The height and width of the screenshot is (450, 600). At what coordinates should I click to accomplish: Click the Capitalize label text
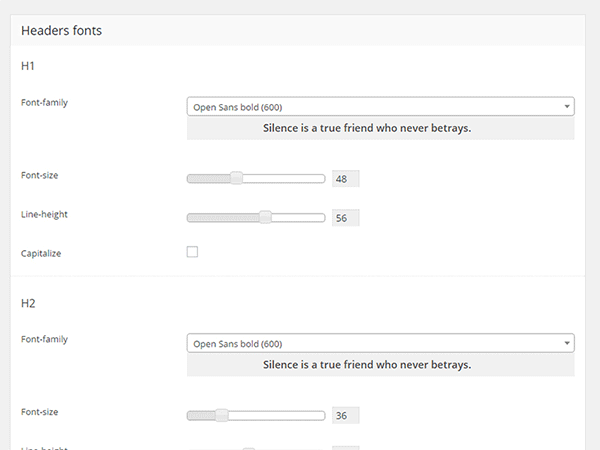(41, 253)
